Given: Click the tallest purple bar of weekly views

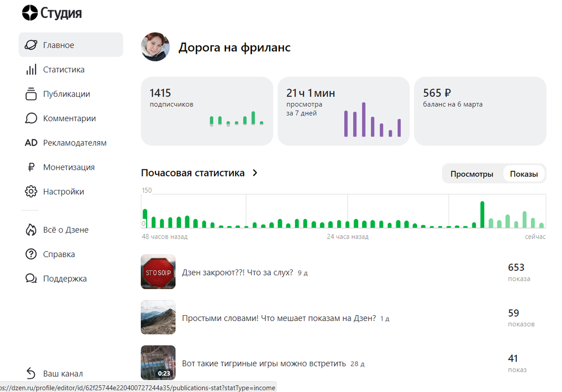Looking at the screenshot, I should 363,119.
